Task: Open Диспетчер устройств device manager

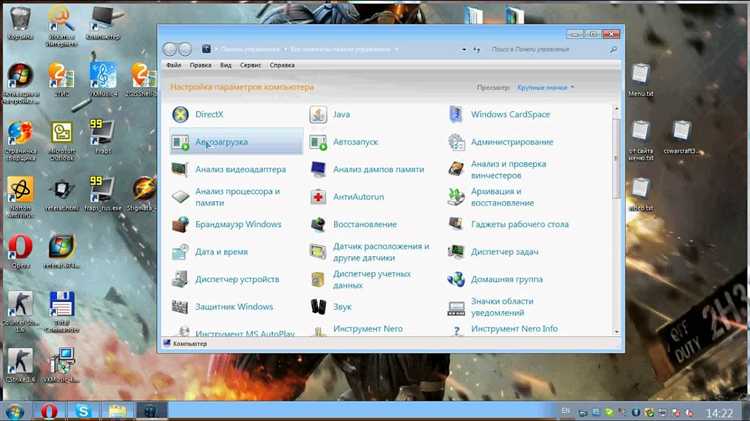Action: tap(181, 280)
